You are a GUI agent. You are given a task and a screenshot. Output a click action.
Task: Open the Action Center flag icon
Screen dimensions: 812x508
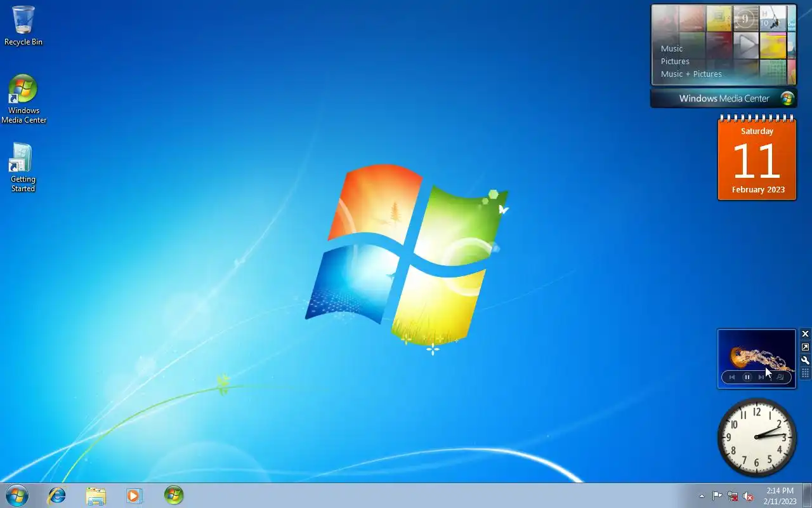click(717, 496)
